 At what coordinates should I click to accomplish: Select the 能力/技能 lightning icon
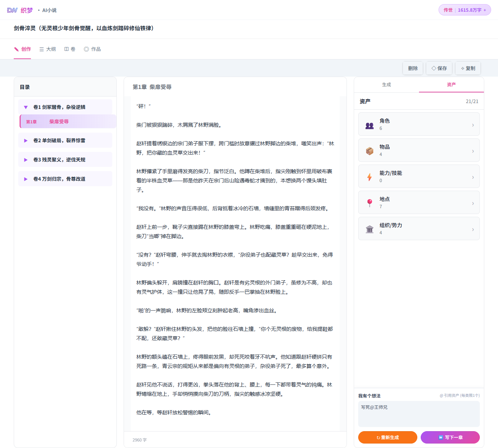pyautogui.click(x=369, y=176)
